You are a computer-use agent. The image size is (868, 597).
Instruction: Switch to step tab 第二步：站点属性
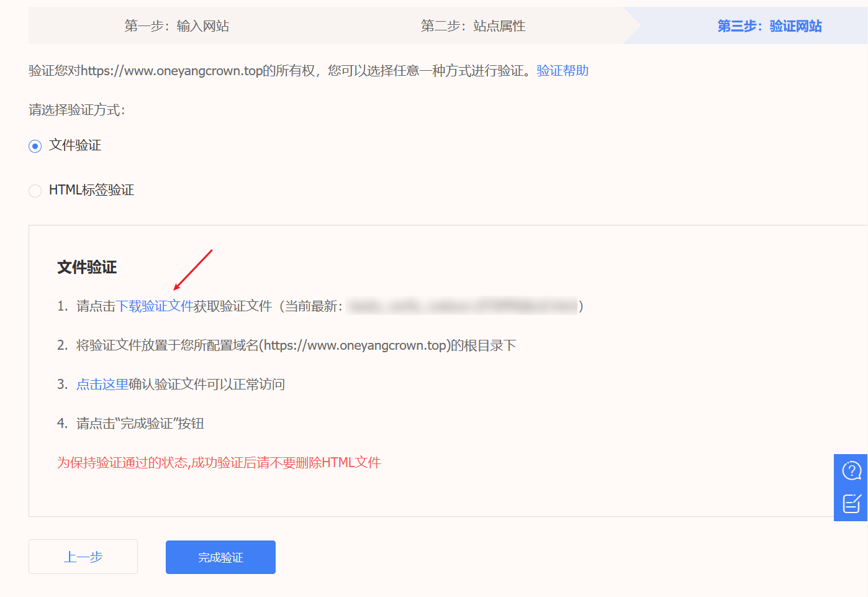click(473, 26)
